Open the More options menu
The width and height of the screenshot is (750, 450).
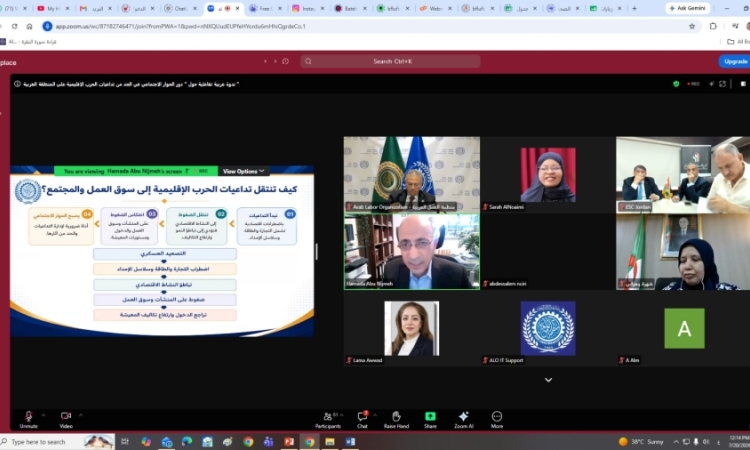497,420
